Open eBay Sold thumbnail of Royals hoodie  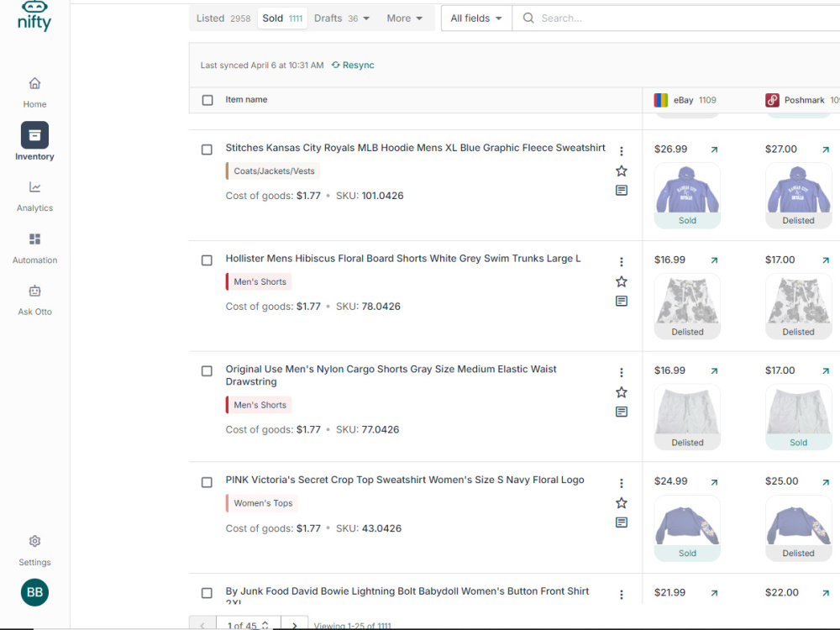click(x=687, y=196)
